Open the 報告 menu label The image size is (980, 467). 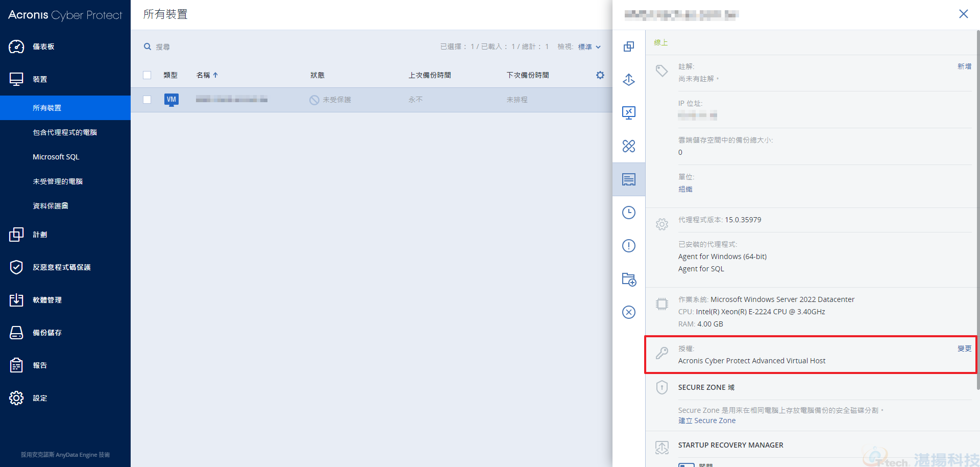click(40, 365)
